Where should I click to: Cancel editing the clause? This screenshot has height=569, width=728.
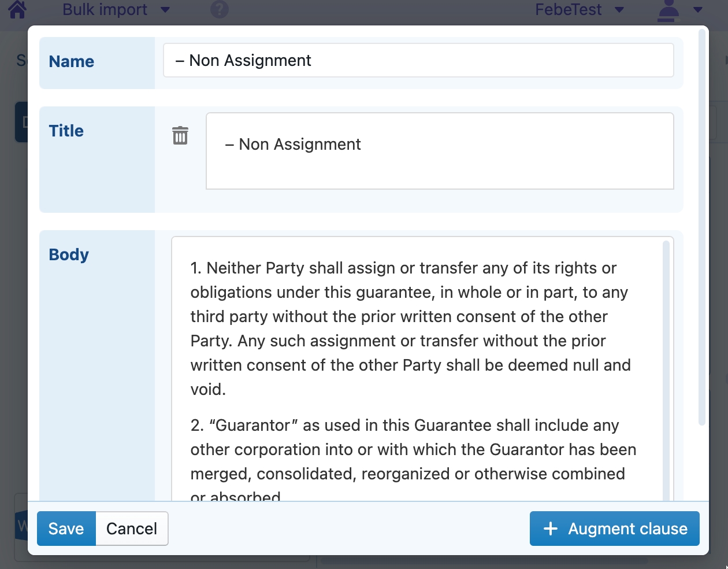(x=132, y=529)
